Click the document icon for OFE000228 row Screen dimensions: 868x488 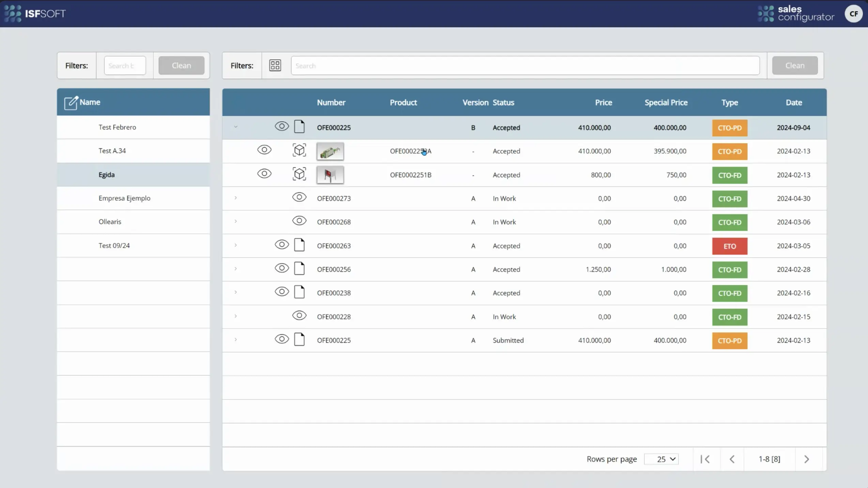click(300, 316)
